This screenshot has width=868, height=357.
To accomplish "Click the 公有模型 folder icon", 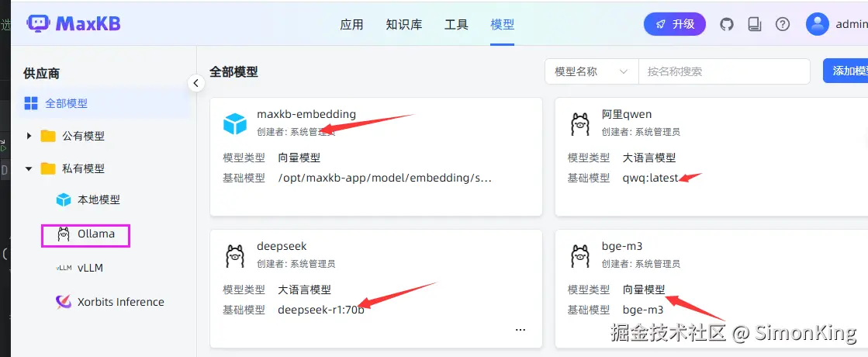I will (x=48, y=136).
